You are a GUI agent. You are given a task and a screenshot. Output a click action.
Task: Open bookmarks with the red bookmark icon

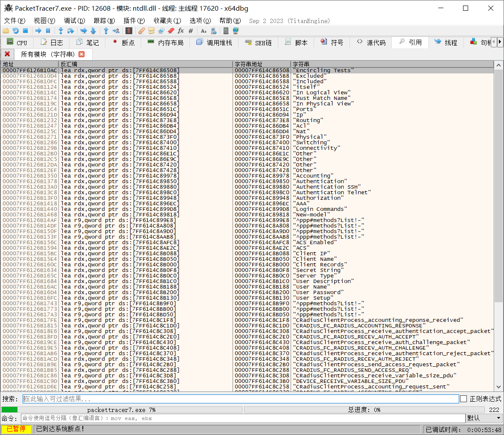(171, 31)
